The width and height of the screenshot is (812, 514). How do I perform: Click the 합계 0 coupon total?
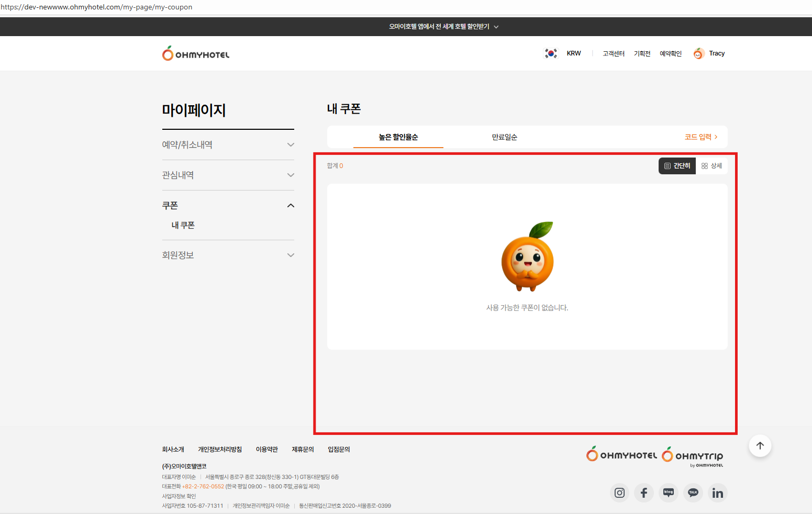coord(335,166)
